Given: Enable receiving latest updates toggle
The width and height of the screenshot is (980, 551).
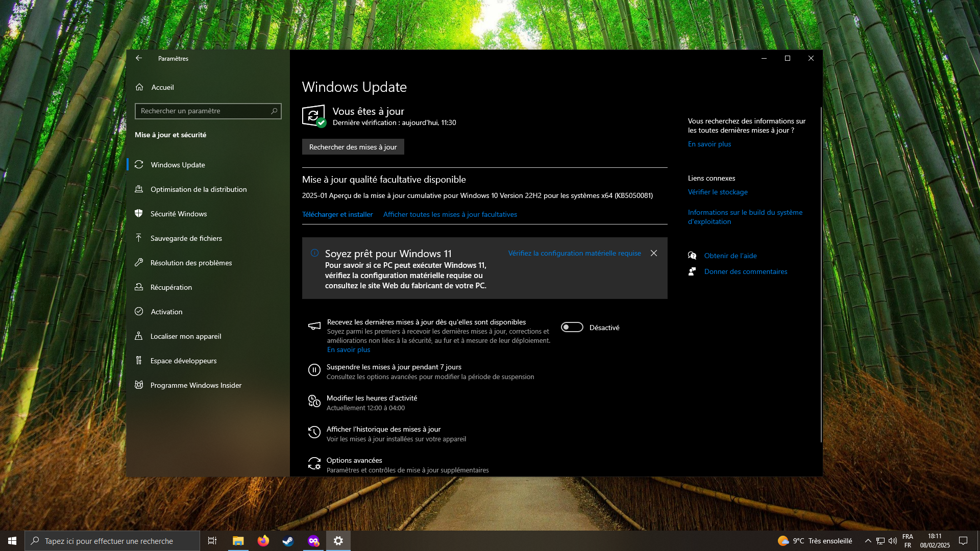Looking at the screenshot, I should (572, 327).
